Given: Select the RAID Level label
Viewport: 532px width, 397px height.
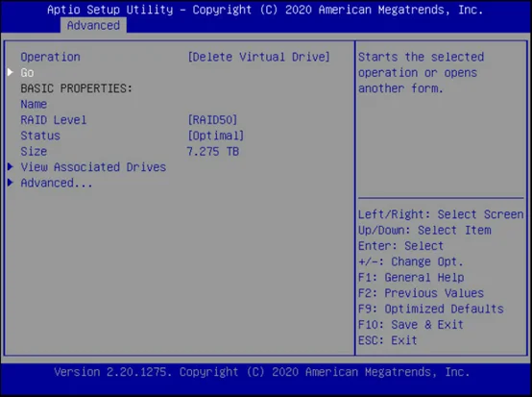Looking at the screenshot, I should pyautogui.click(x=54, y=120).
